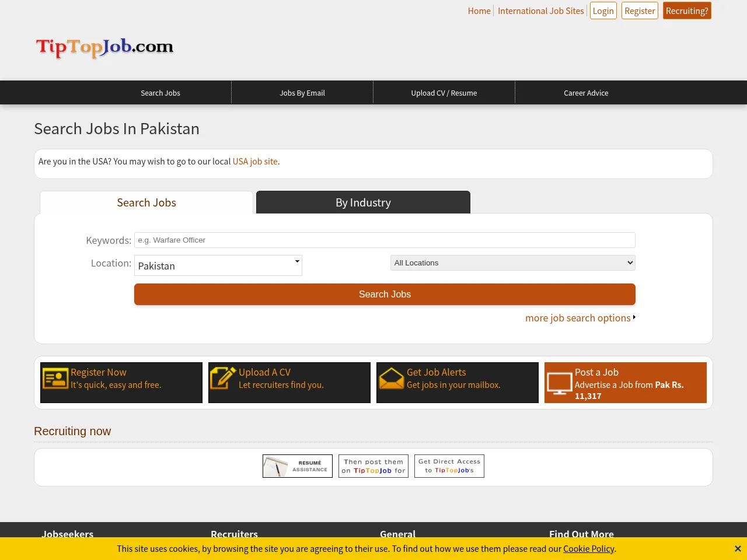Open Search Jobs in navigation bar
747x560 pixels.
point(160,93)
